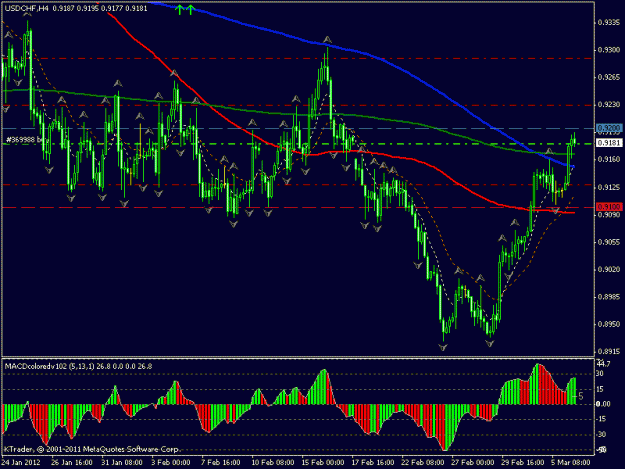
Task: Click the '10 Feb 08:00' time label
Action: (273, 463)
